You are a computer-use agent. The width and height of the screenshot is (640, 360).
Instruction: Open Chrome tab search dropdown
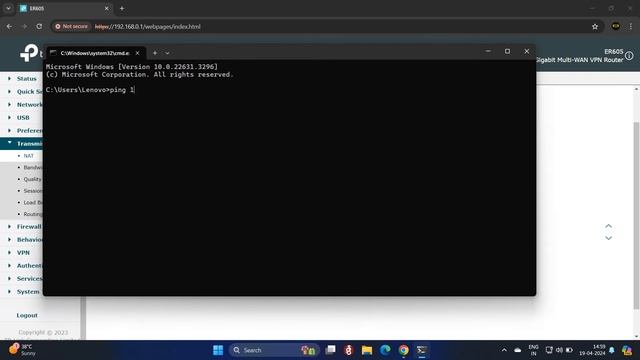(8, 8)
